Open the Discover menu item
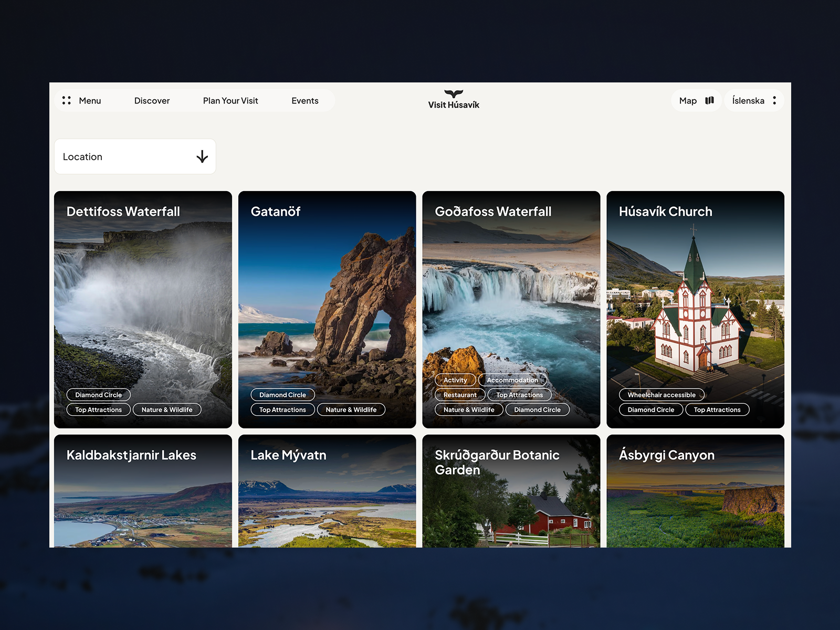Screen dimensions: 840x630 tap(152, 101)
